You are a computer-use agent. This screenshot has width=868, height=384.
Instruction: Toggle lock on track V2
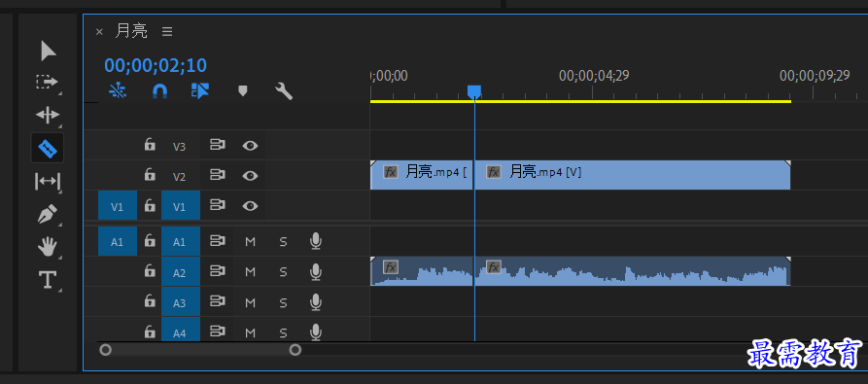150,175
